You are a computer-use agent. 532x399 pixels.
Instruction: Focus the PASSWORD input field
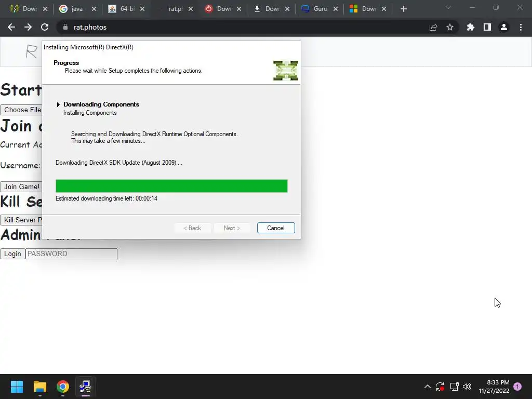pyautogui.click(x=71, y=254)
